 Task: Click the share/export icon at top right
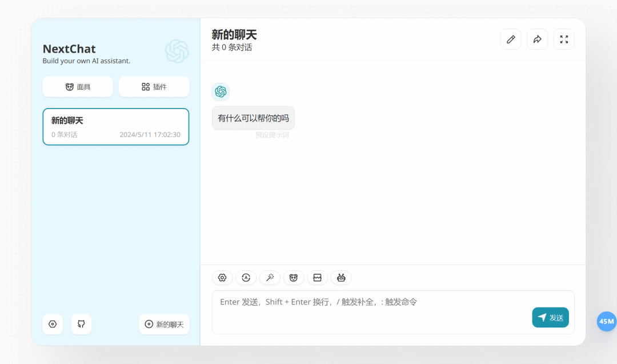click(x=537, y=39)
